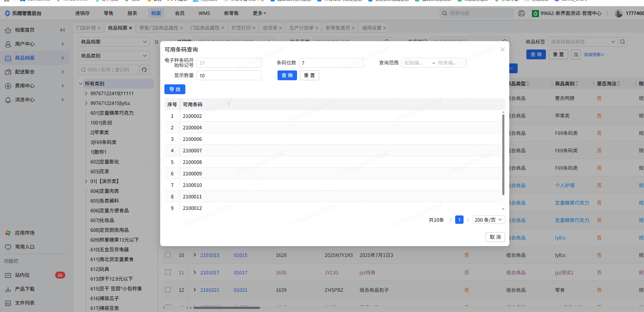Open the 报表 top menu
Image resolution: width=644 pixels, height=312 pixels.
pos(132,13)
